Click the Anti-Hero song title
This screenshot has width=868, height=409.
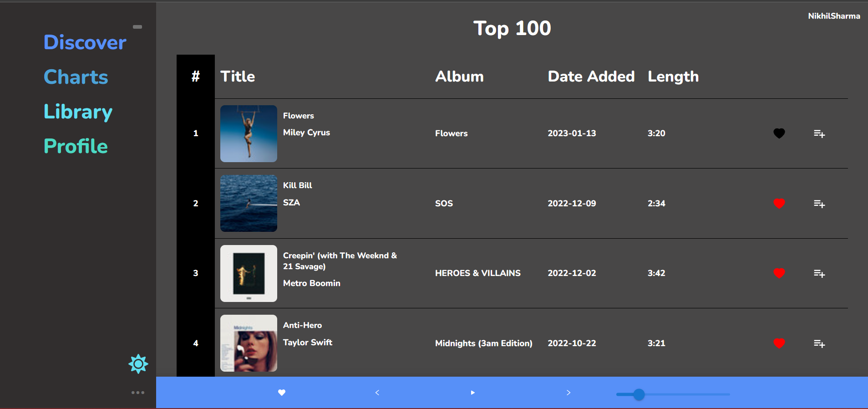tap(302, 325)
